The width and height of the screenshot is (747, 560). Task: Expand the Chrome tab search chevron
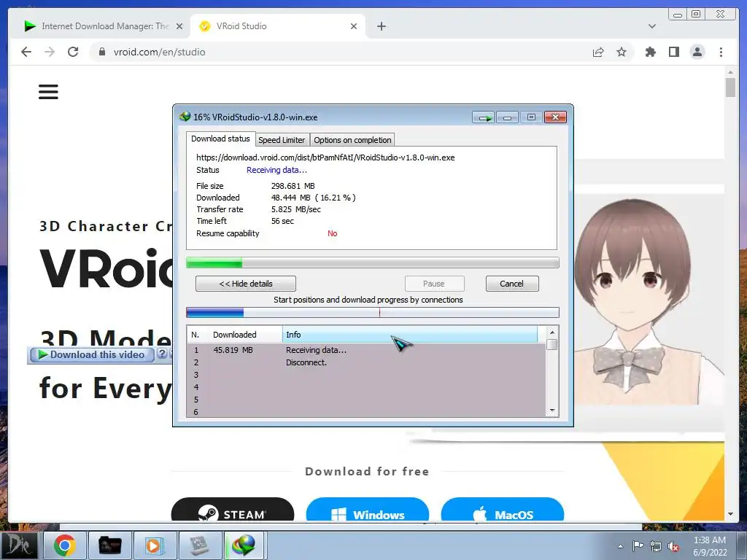click(651, 26)
